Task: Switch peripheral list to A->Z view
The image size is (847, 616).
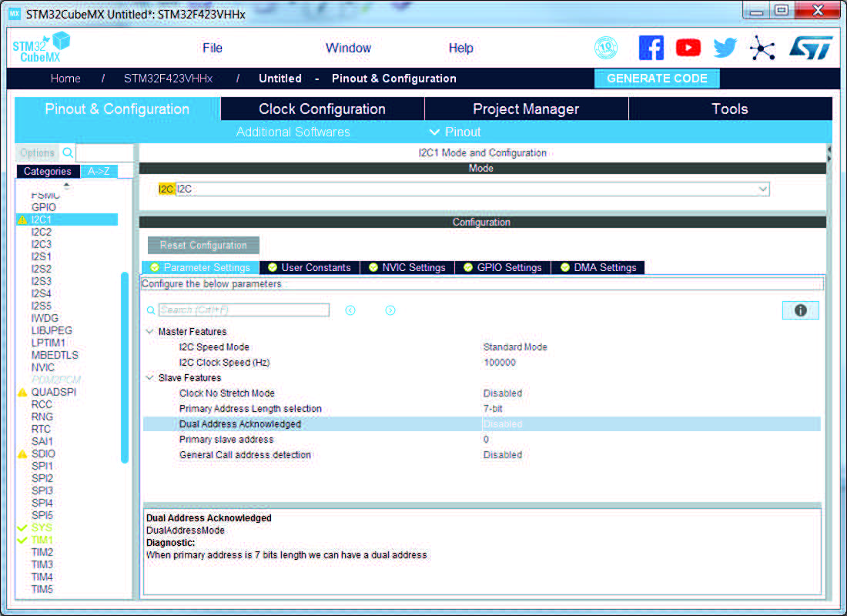Action: (99, 171)
